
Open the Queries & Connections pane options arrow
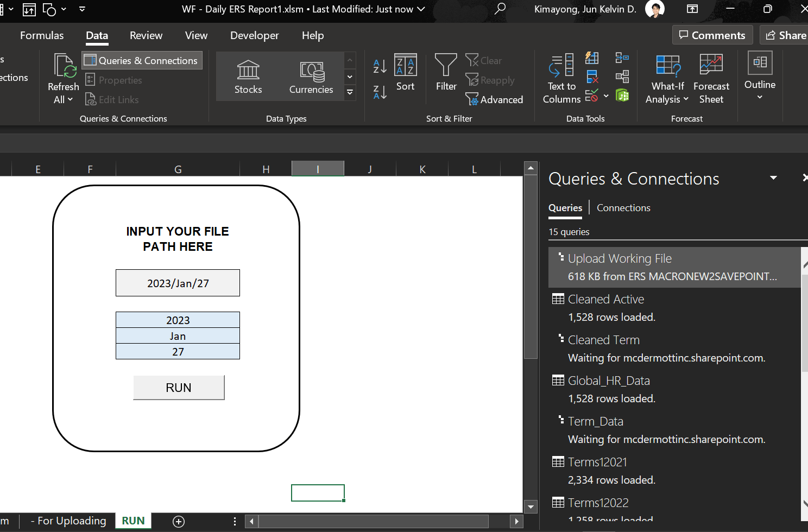[773, 178]
